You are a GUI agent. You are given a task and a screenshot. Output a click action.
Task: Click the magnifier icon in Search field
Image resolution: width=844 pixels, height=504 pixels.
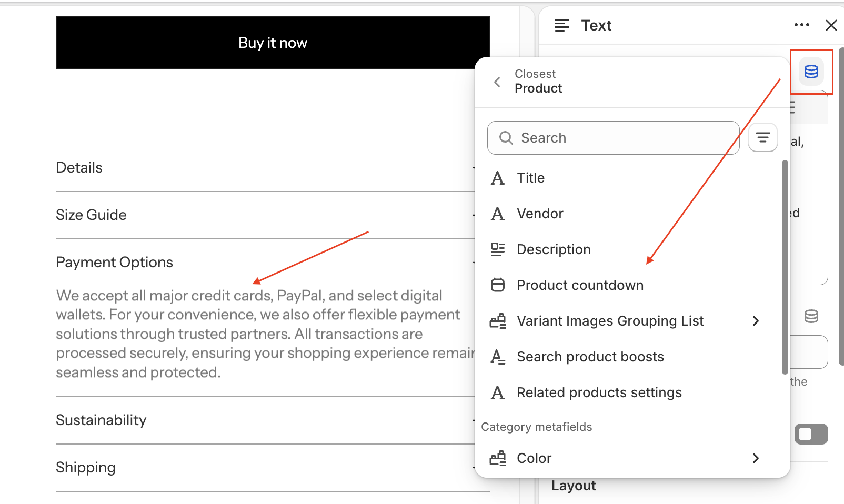pyautogui.click(x=506, y=138)
